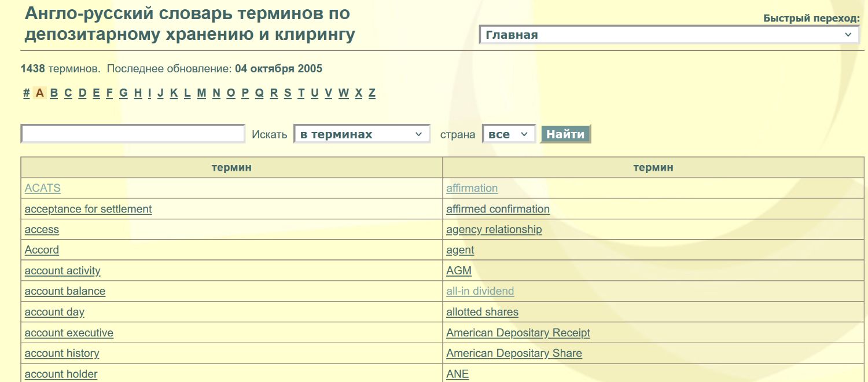The image size is (868, 382).
Task: Click the right 'термин' column header
Action: 653,168
